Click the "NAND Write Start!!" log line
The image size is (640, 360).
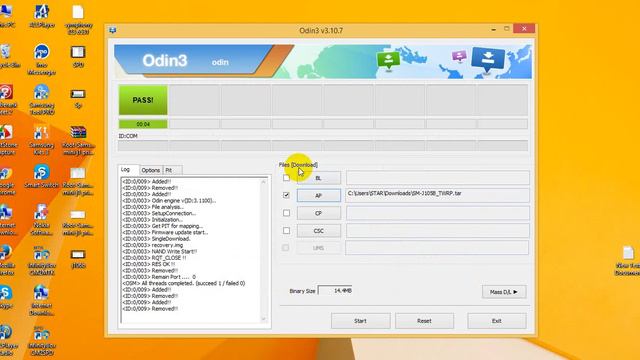(160, 251)
